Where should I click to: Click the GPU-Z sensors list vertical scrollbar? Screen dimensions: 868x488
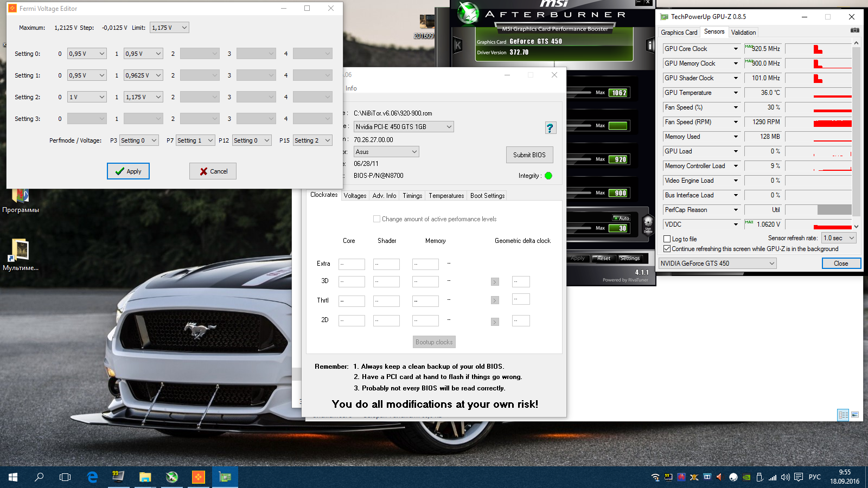(x=856, y=134)
